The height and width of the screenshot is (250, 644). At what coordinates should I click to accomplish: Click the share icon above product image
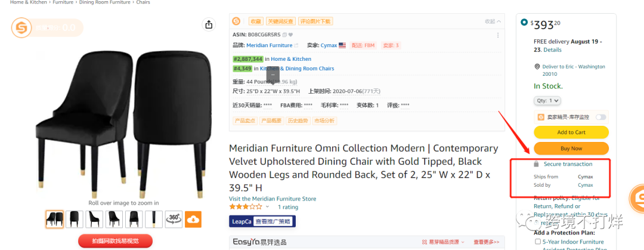click(x=209, y=24)
